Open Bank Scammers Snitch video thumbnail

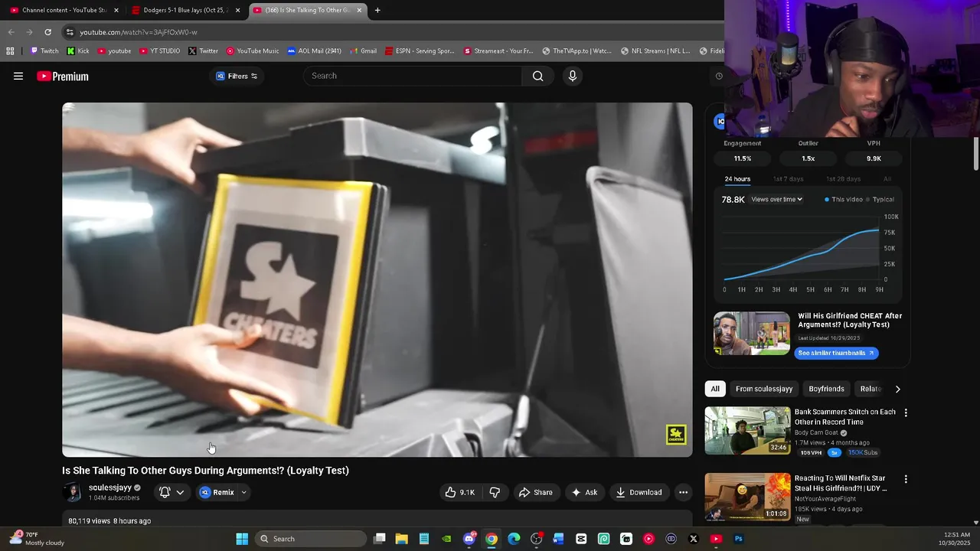click(x=747, y=430)
